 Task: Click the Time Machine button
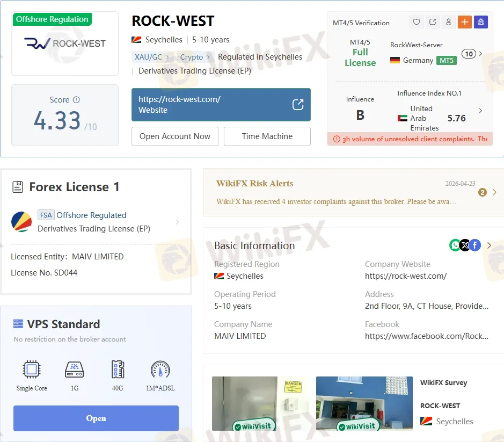click(x=267, y=136)
